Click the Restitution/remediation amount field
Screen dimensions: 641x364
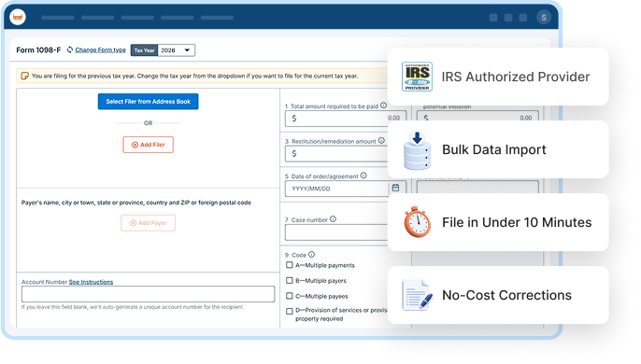pyautogui.click(x=336, y=154)
